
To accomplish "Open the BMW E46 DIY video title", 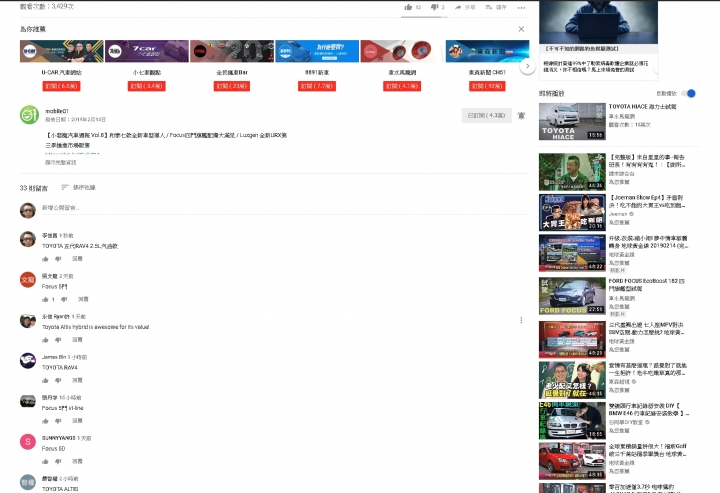I will 648,409.
